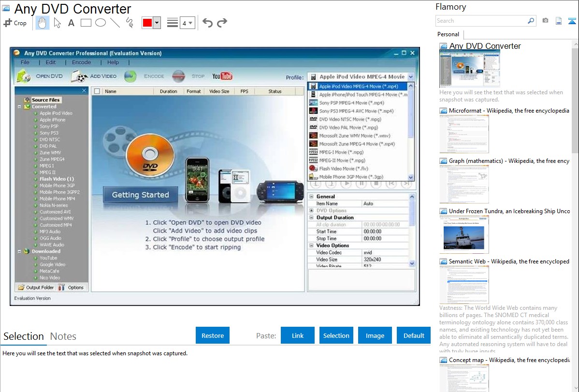Click the Paste Selection button
Image resolution: width=579 pixels, height=392 pixels.
pos(336,335)
